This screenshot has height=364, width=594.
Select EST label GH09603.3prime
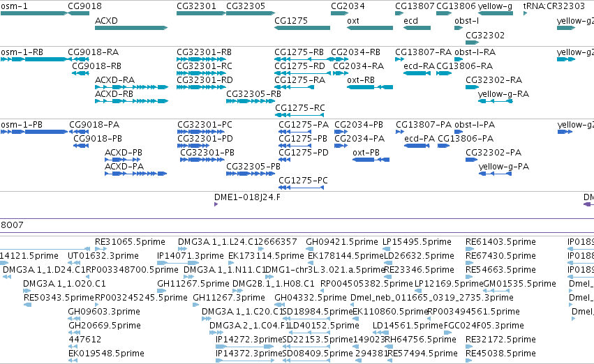pos(104,312)
